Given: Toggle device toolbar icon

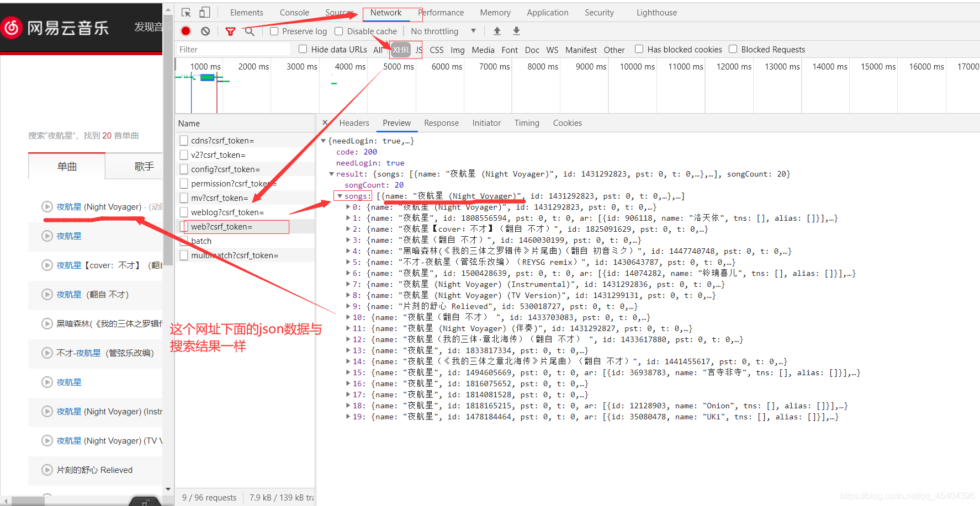Looking at the screenshot, I should coord(204,12).
